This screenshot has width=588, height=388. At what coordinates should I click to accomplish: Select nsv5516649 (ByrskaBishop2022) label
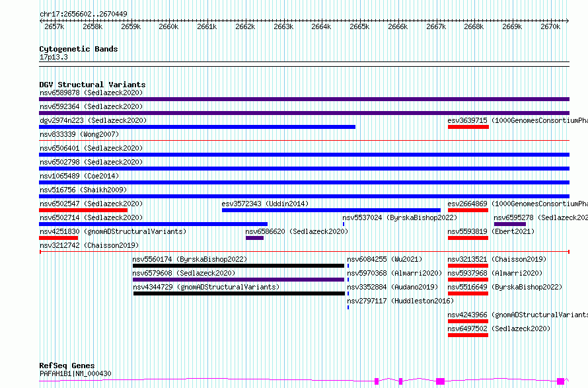(505, 287)
